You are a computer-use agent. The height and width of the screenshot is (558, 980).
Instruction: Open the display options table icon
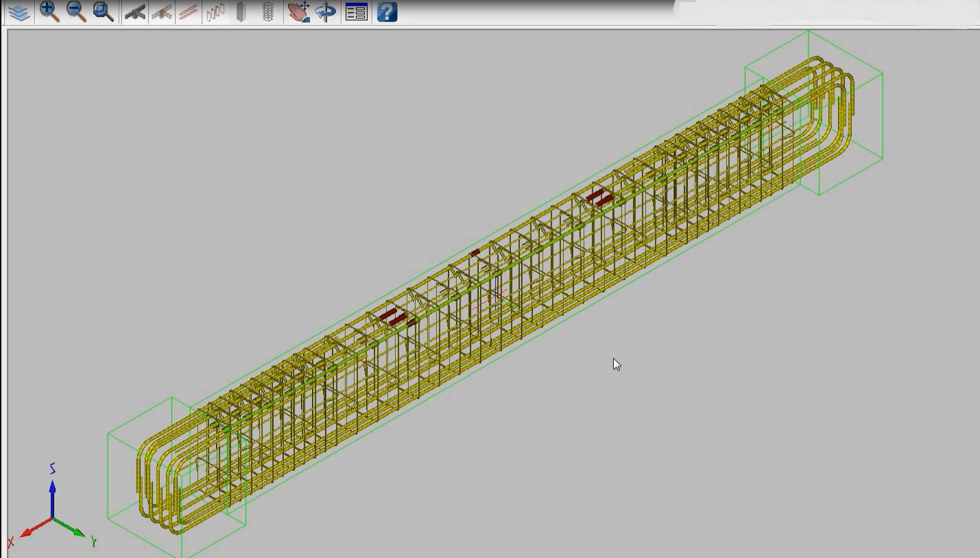(357, 12)
